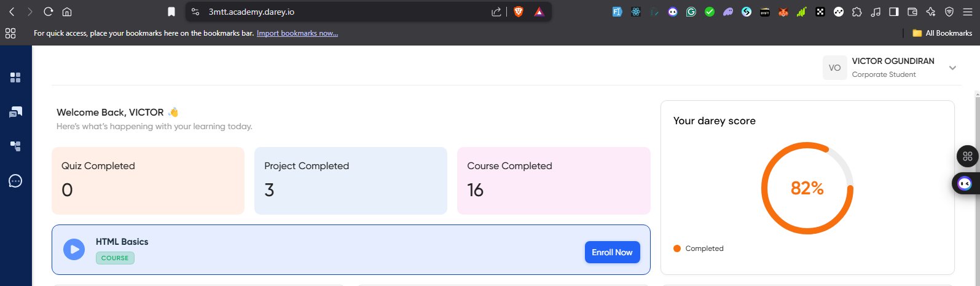Open the Course Completed card

tap(554, 181)
